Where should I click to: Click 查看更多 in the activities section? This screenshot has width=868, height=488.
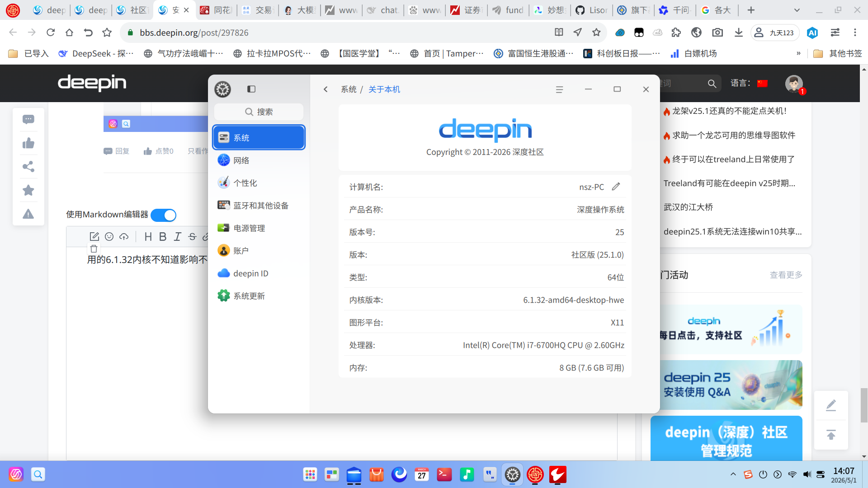point(786,275)
